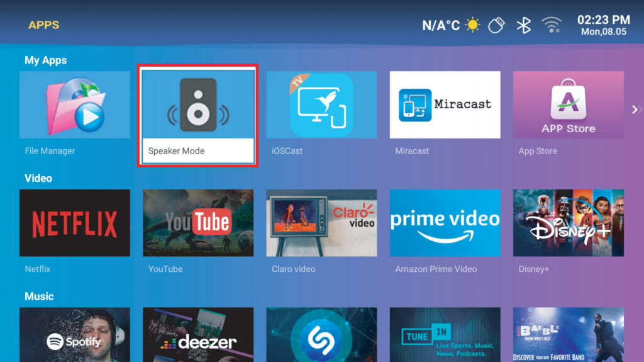Click the Claro video label text

293,269
